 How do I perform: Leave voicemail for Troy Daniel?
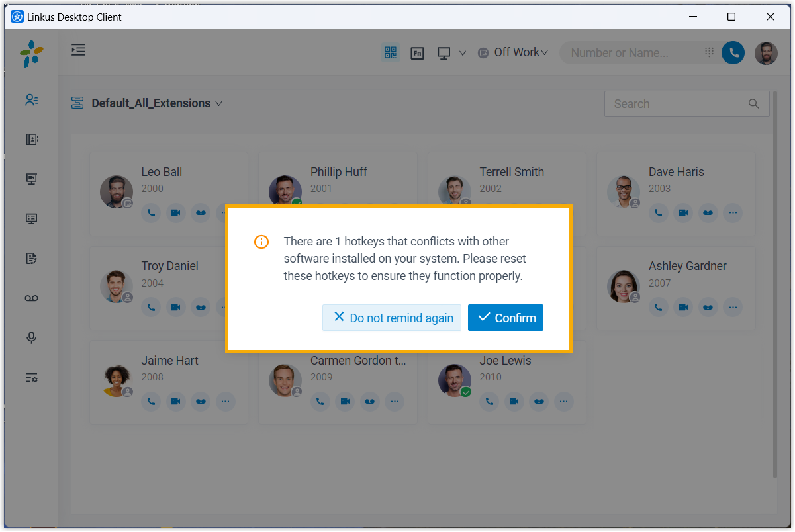click(201, 307)
